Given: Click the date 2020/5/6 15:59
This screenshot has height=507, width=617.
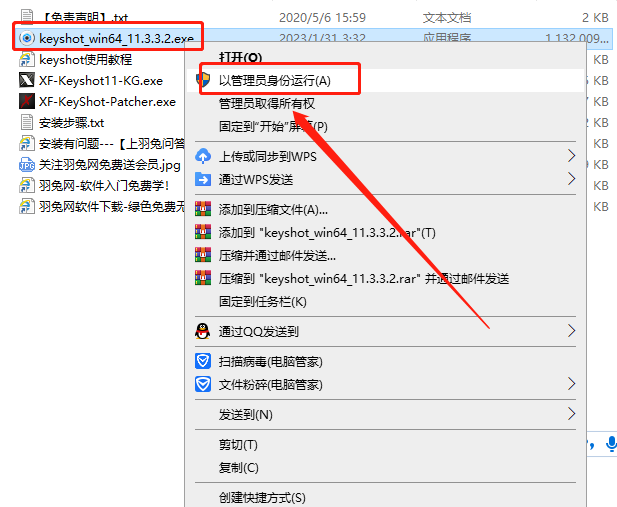Looking at the screenshot, I should coord(322,17).
